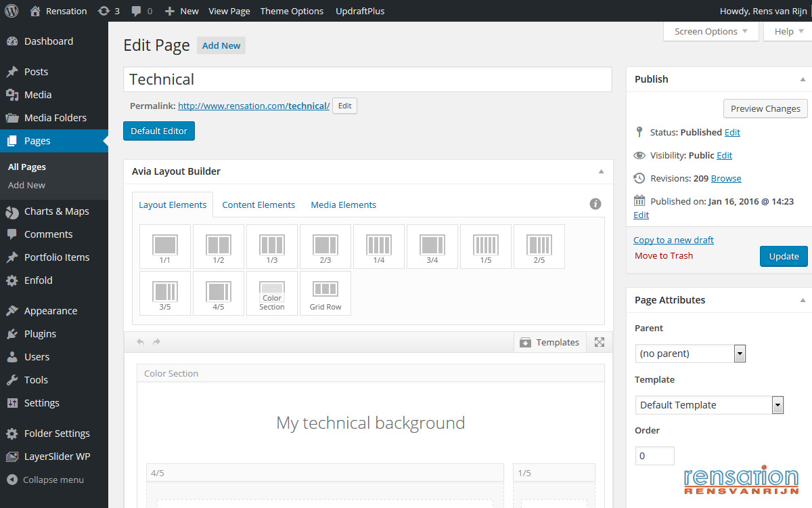Open LayerSlider WP in sidebar

[x=54, y=457]
